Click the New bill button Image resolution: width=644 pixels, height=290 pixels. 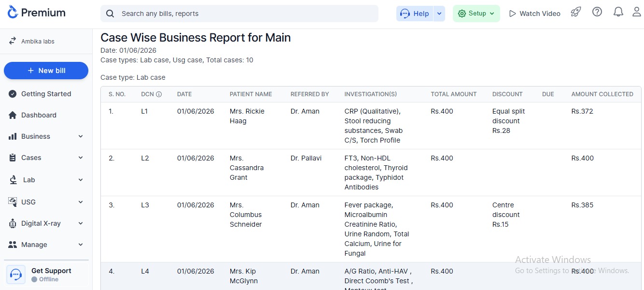46,71
